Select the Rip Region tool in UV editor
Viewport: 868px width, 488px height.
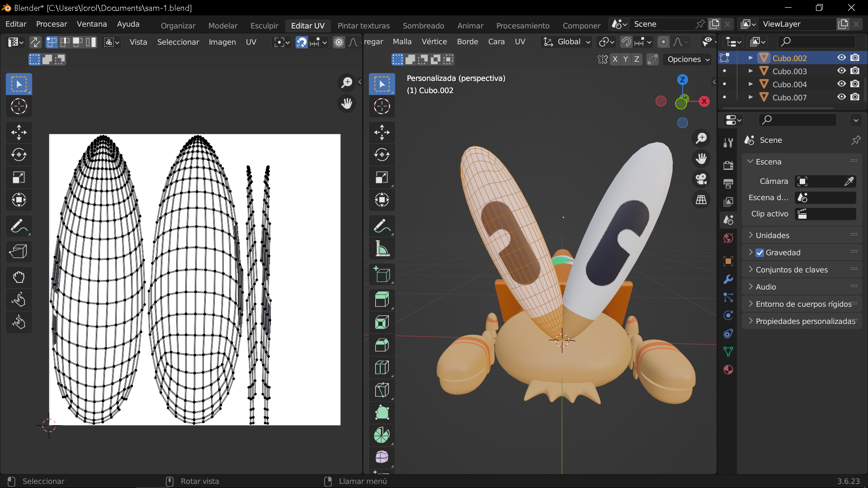point(19,251)
